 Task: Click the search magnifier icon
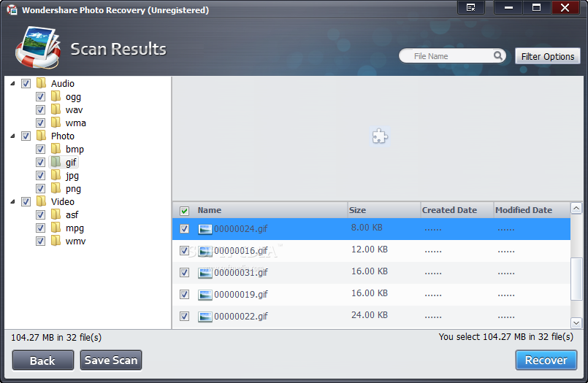click(x=497, y=55)
